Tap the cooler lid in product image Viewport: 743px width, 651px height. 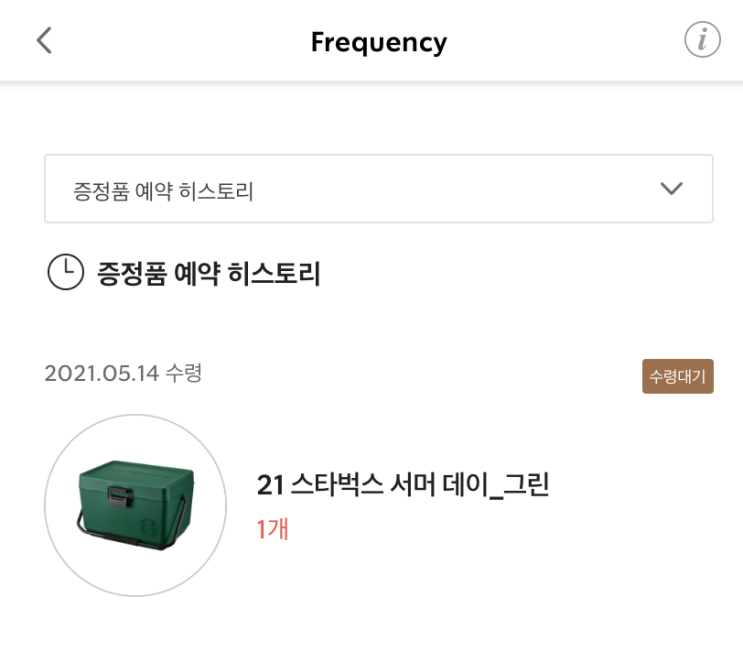137,474
